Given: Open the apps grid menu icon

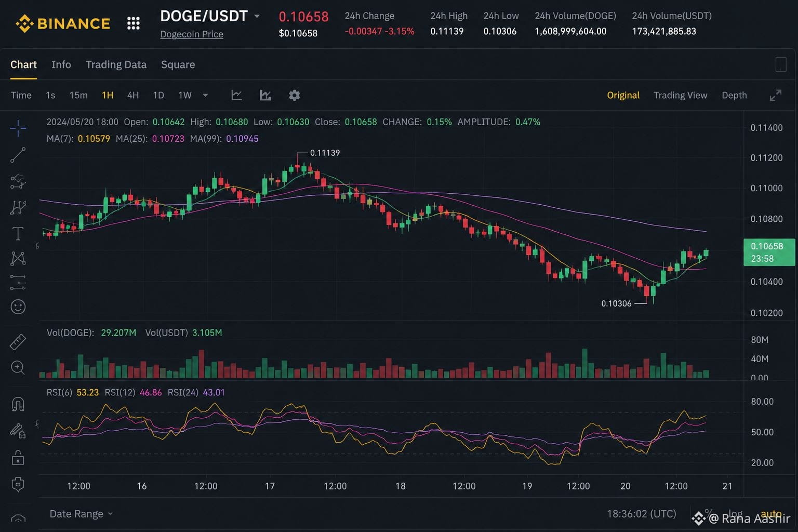Looking at the screenshot, I should point(134,23).
